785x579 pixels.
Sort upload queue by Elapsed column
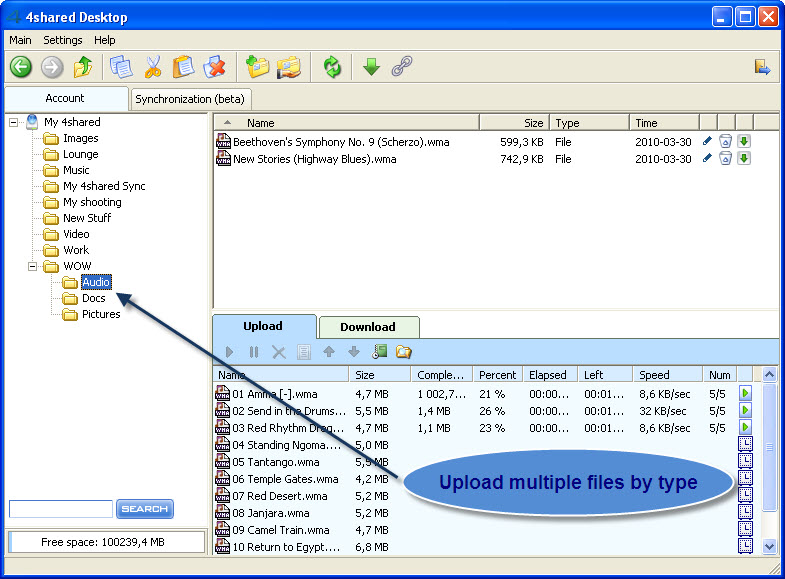[550, 375]
